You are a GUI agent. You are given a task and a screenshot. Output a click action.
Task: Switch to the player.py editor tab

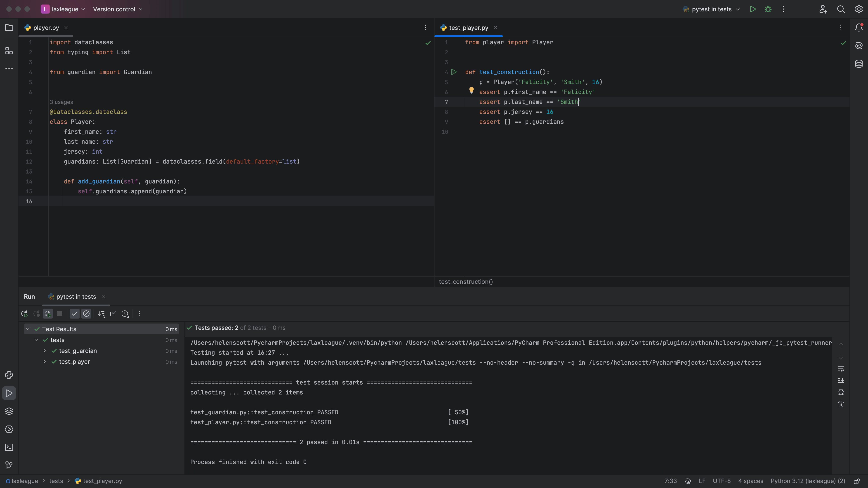point(46,28)
